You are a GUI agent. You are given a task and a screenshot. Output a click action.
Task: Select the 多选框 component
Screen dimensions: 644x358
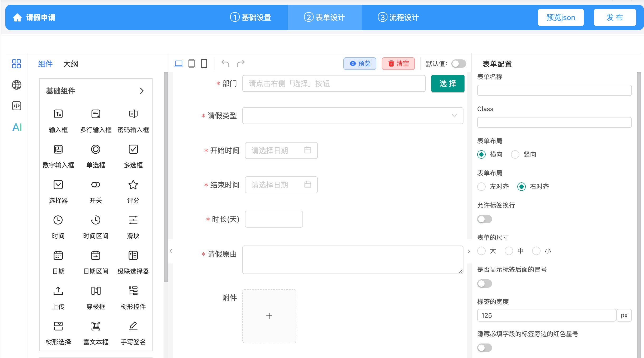click(133, 156)
